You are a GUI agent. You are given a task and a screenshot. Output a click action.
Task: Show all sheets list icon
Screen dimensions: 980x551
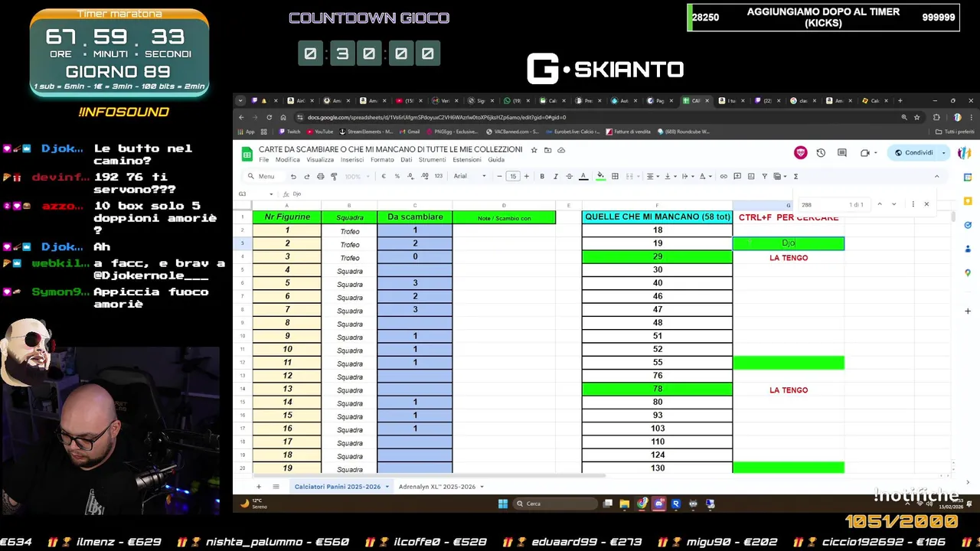(x=276, y=487)
